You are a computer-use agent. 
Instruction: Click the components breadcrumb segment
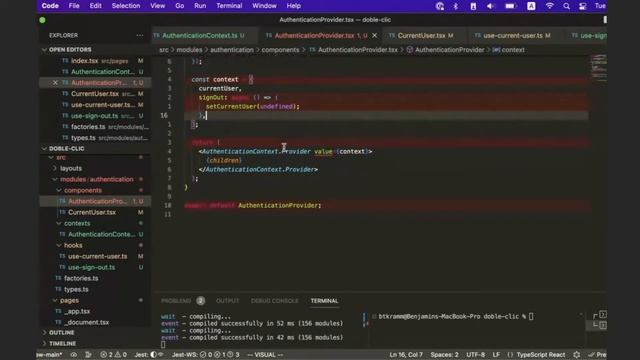click(280, 50)
